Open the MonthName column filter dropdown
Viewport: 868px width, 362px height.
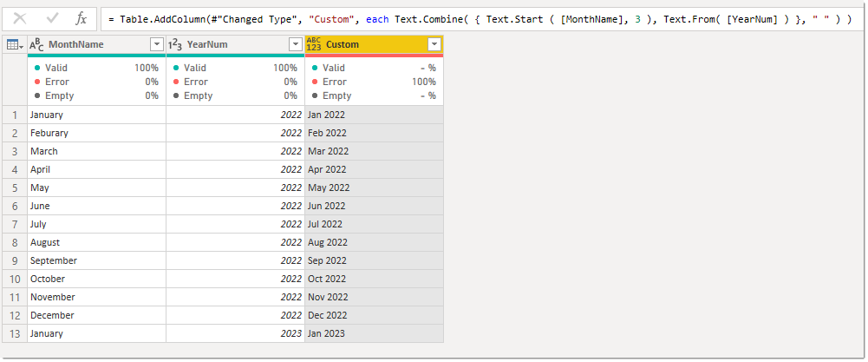157,45
